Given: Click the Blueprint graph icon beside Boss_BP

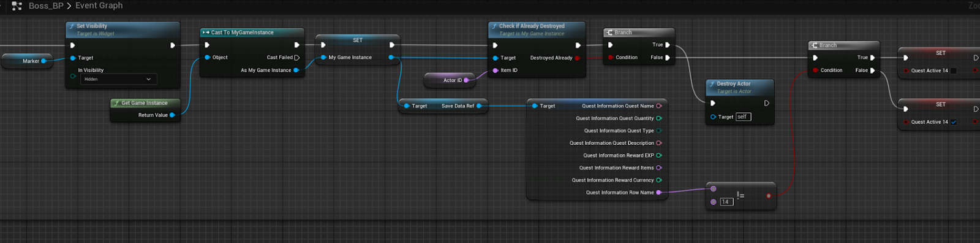Looking at the screenshot, I should [17, 6].
